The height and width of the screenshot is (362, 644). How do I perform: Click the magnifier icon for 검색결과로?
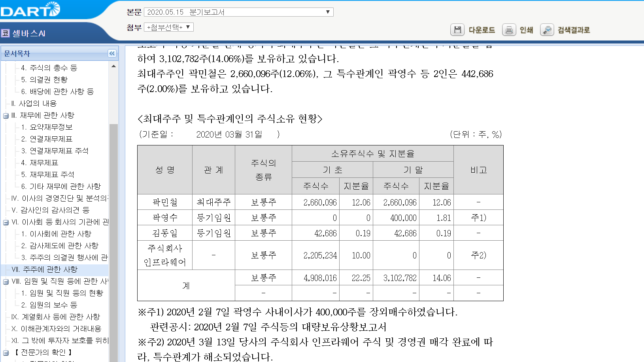coord(547,30)
